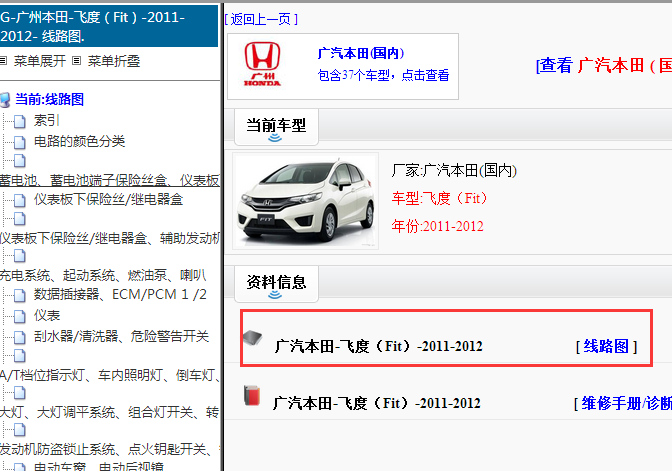Click the 车型:飞度 (Fit) text
Image resolution: width=672 pixels, height=471 pixels.
pos(439,198)
